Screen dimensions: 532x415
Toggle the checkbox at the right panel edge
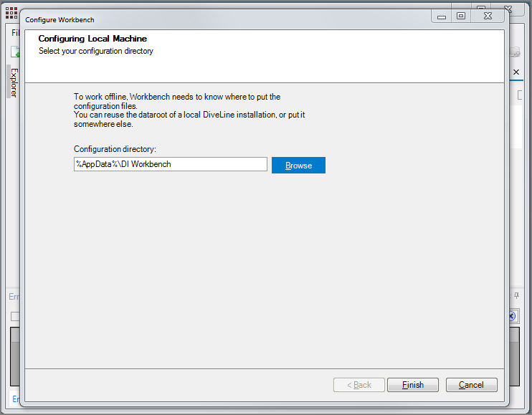tap(520, 95)
